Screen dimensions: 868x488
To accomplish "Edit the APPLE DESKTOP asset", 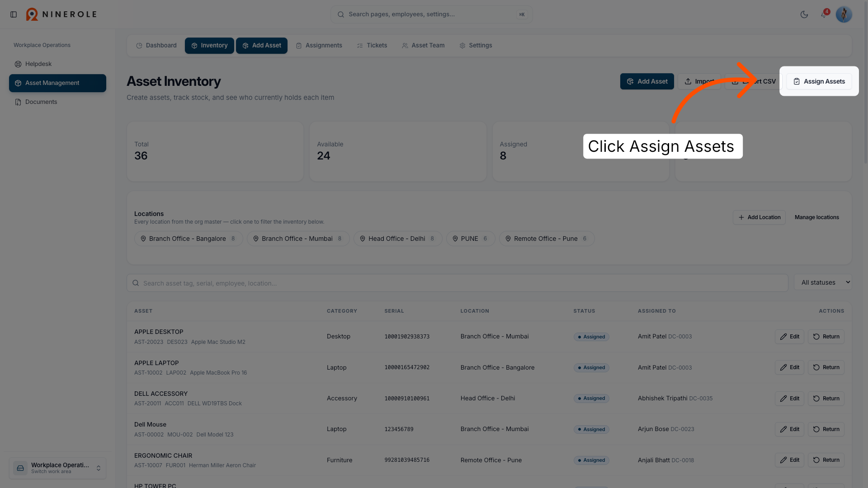I will 789,337.
